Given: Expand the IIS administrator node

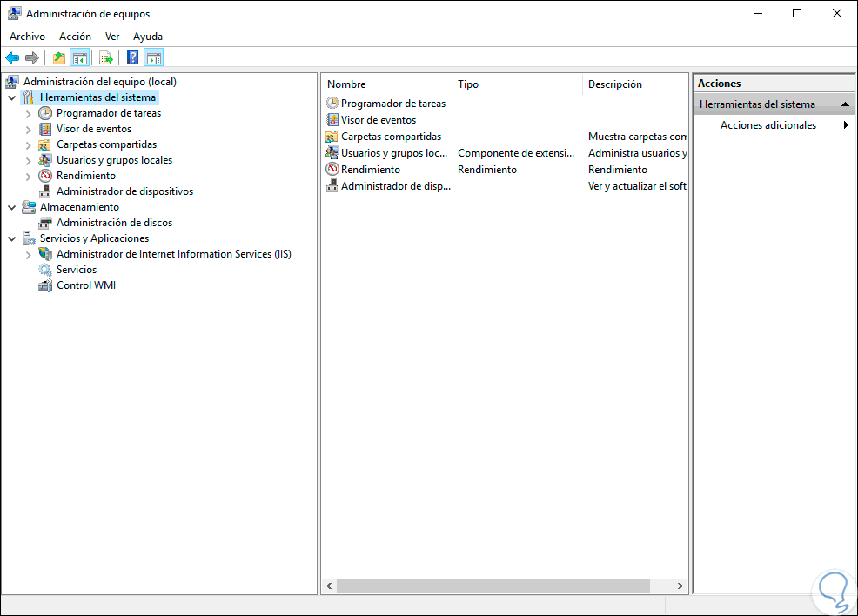Looking at the screenshot, I should click(x=29, y=255).
